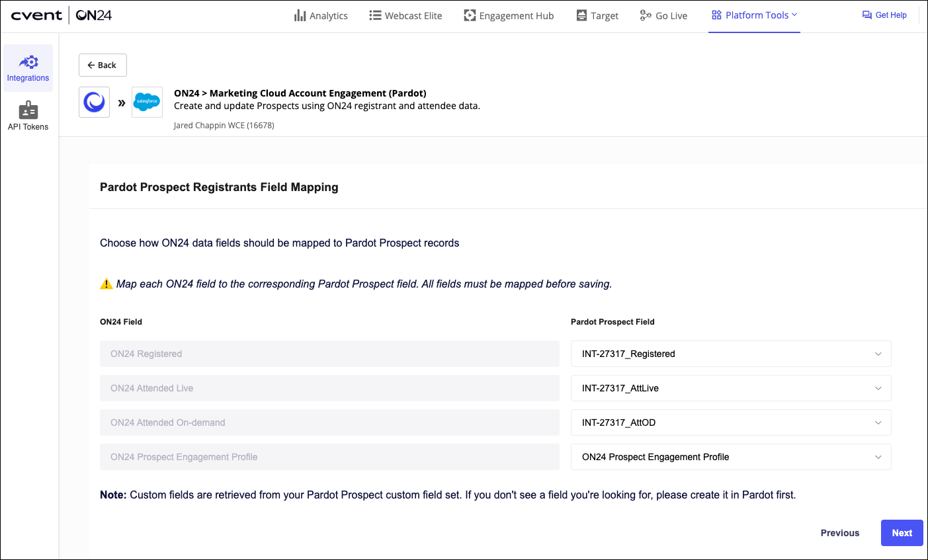Image resolution: width=928 pixels, height=560 pixels.
Task: Click the Jared Chappin WCE (16678) text
Action: click(x=224, y=126)
